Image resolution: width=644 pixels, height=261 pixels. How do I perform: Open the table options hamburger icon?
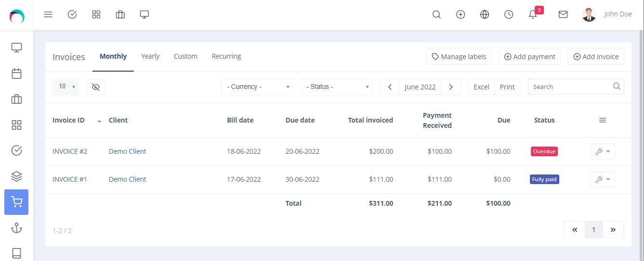click(603, 120)
